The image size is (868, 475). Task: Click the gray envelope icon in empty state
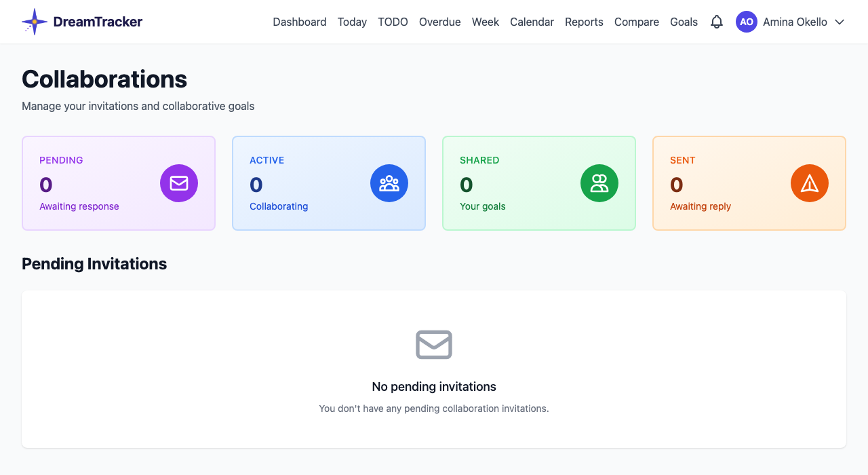coord(434,345)
